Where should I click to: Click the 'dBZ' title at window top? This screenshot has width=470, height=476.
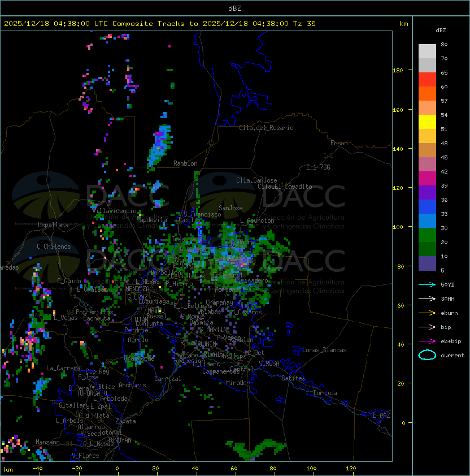point(235,8)
